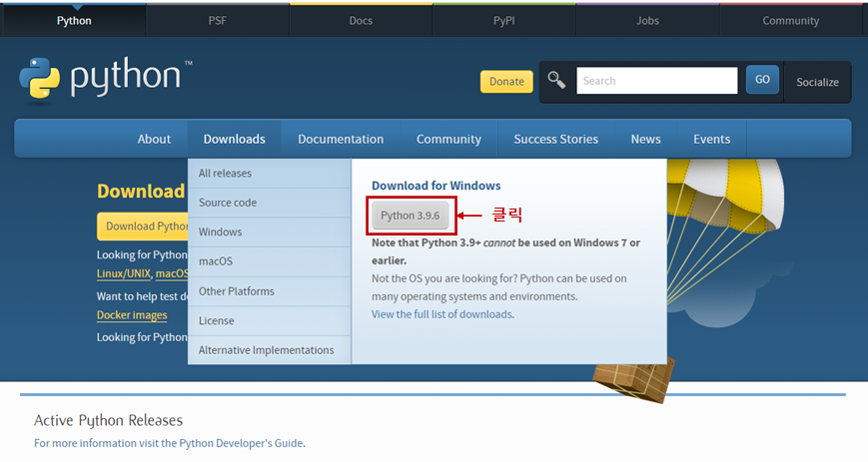Choose All releases from Downloads menu

coord(270,174)
